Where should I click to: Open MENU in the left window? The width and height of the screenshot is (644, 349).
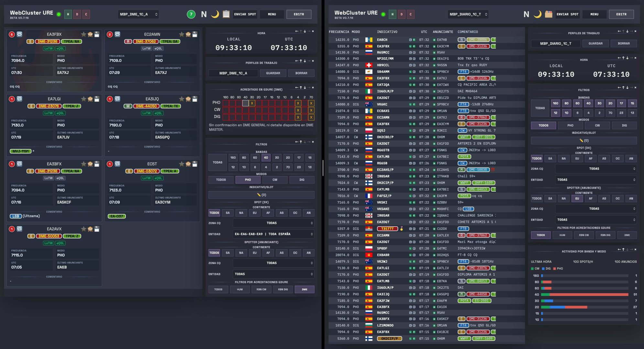pyautogui.click(x=272, y=14)
